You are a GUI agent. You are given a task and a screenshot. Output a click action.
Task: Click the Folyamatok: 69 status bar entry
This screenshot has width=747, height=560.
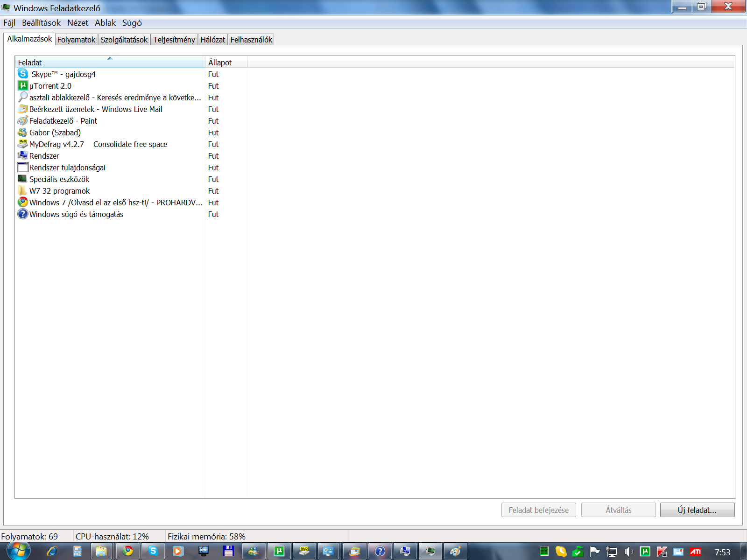point(29,537)
